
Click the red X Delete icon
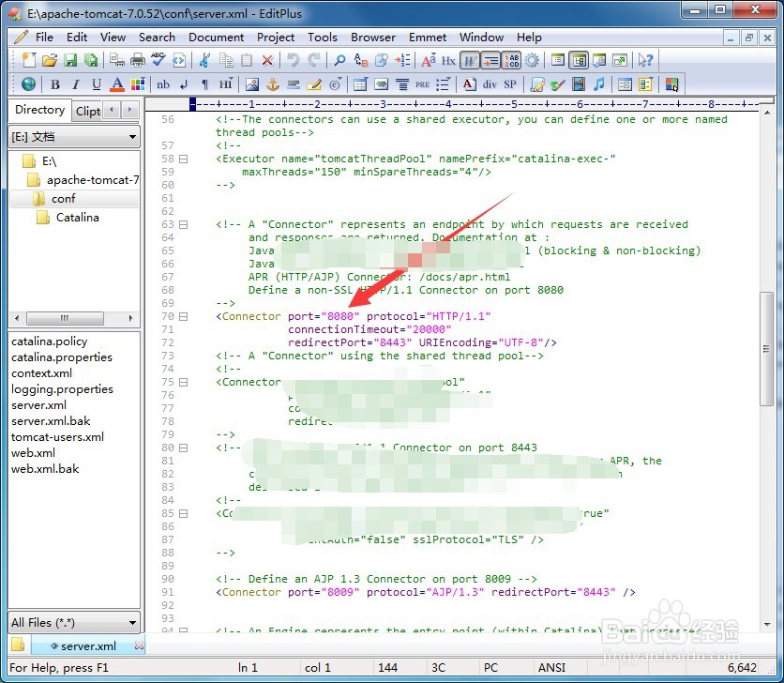point(267,60)
